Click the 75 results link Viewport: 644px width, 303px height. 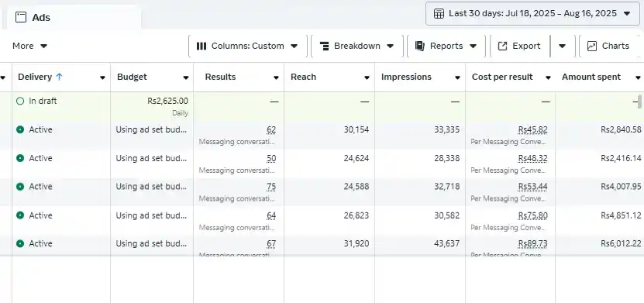pos(271,187)
